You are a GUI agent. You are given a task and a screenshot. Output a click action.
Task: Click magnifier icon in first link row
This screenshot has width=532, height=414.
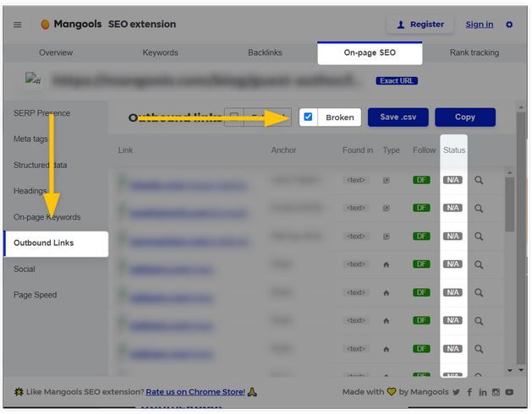pyautogui.click(x=479, y=180)
